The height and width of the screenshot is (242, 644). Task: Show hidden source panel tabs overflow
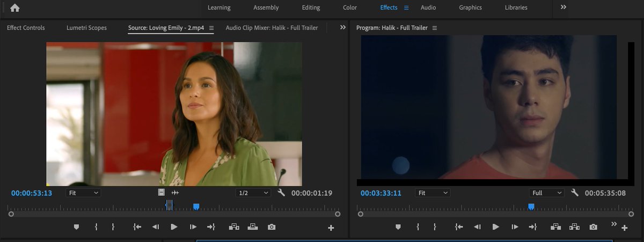click(x=343, y=27)
